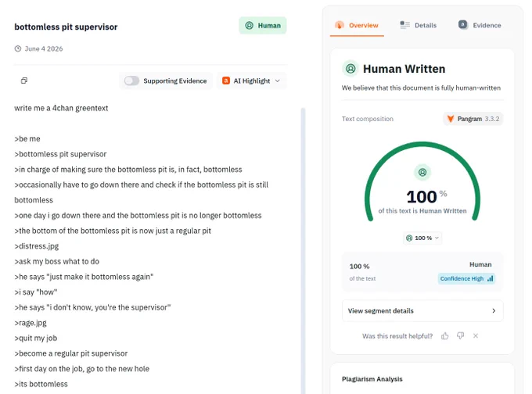The width and height of the screenshot is (532, 394).
Task: Click the Evidence tab icon
Action: pos(463,25)
